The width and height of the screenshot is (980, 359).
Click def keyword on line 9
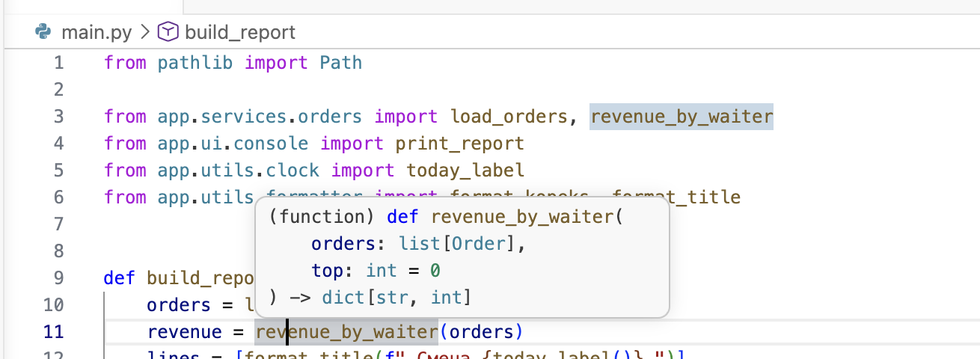pyautogui.click(x=120, y=278)
